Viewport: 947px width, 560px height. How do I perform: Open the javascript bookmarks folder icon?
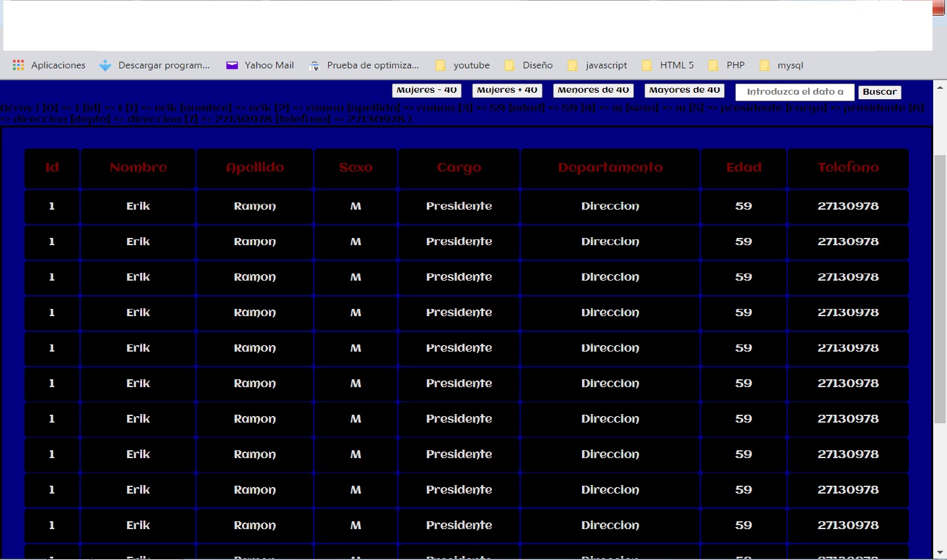pyautogui.click(x=573, y=65)
